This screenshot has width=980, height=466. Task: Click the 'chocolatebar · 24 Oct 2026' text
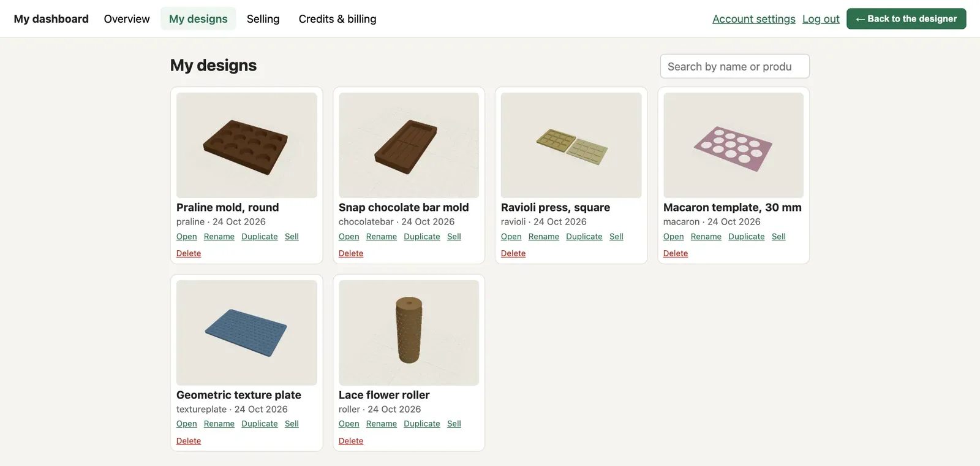[x=397, y=222]
